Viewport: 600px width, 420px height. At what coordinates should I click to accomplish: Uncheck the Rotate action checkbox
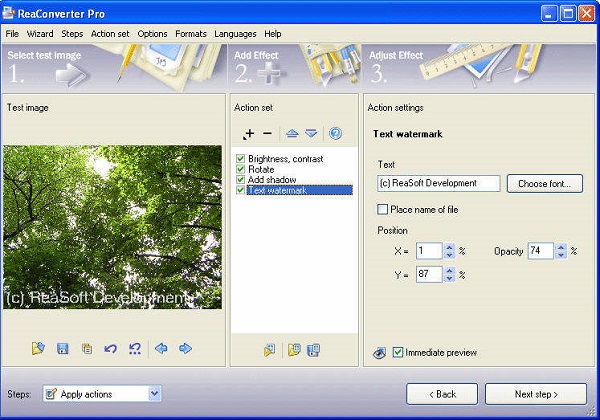coord(241,169)
